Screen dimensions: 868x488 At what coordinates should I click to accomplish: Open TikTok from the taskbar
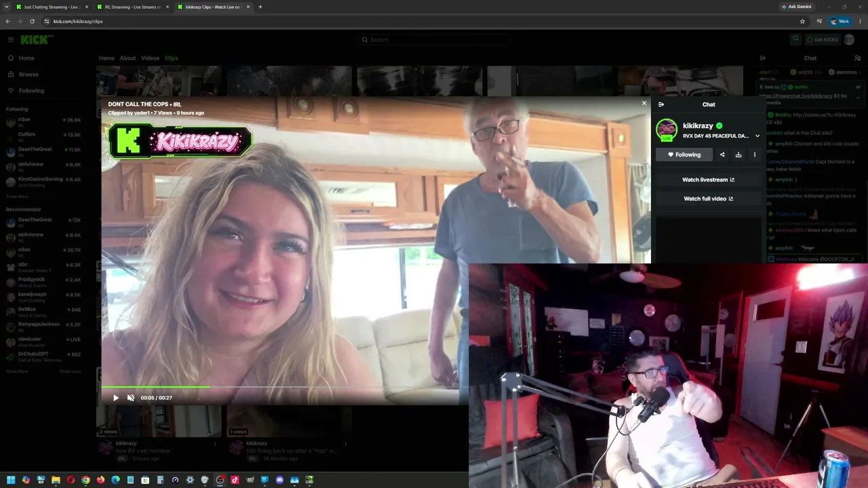point(235,481)
